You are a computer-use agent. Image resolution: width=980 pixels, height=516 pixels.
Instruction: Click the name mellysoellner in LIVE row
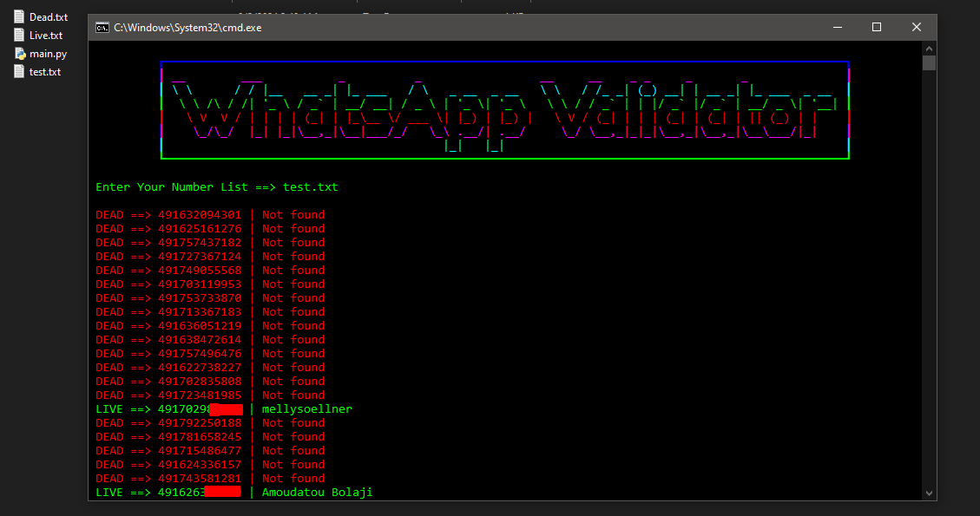[307, 409]
